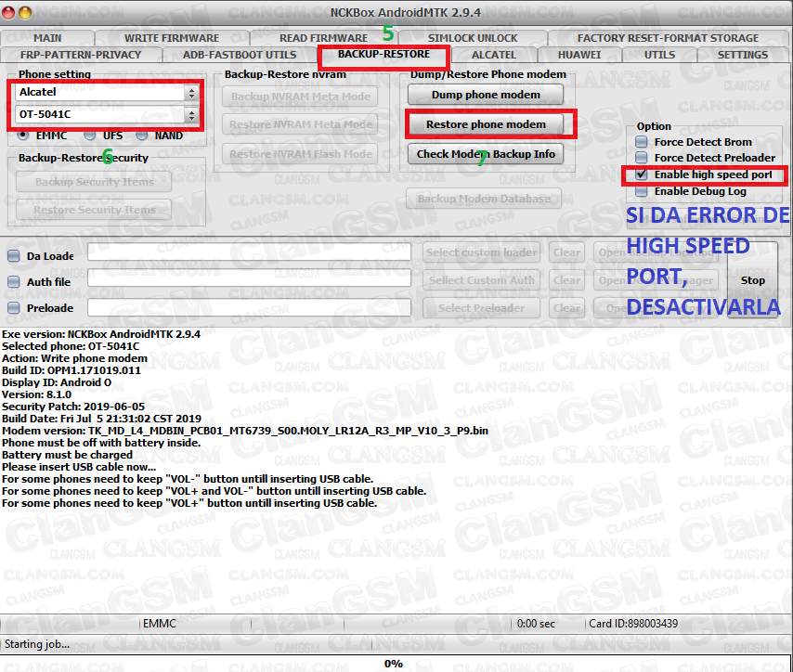This screenshot has height=672, width=793.
Task: Uncheck Enable high speed port
Action: coord(642,174)
